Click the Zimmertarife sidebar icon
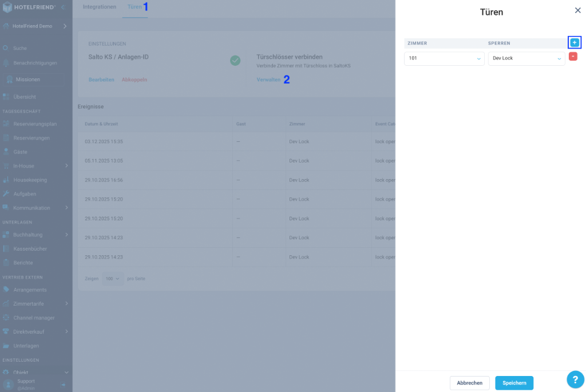 [6, 303]
